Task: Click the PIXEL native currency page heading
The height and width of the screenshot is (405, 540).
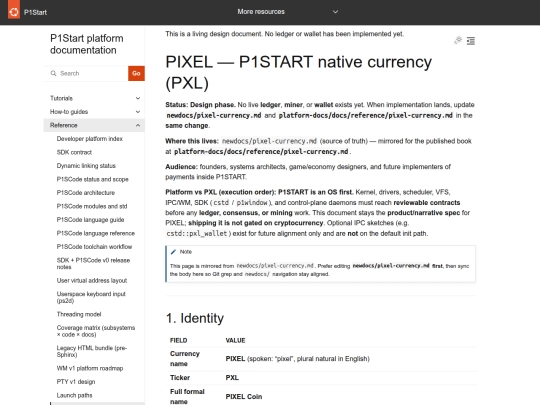Action: pyautogui.click(x=298, y=72)
